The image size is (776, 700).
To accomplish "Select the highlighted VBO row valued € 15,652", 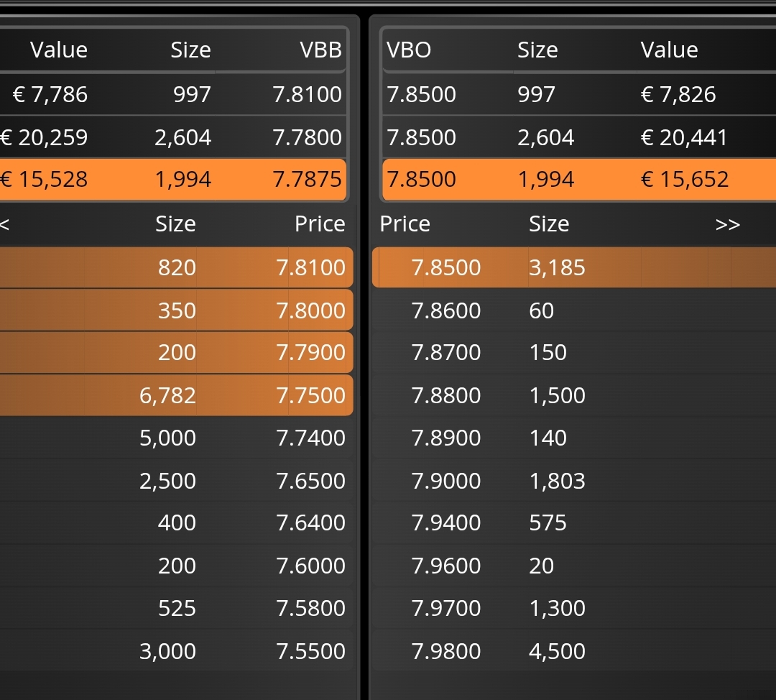I will 575,179.
